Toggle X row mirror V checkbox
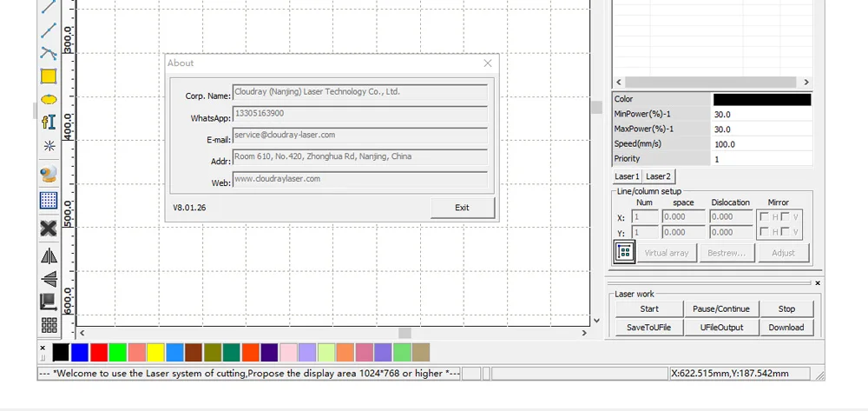Viewport: 868px width, 411px height. (785, 216)
